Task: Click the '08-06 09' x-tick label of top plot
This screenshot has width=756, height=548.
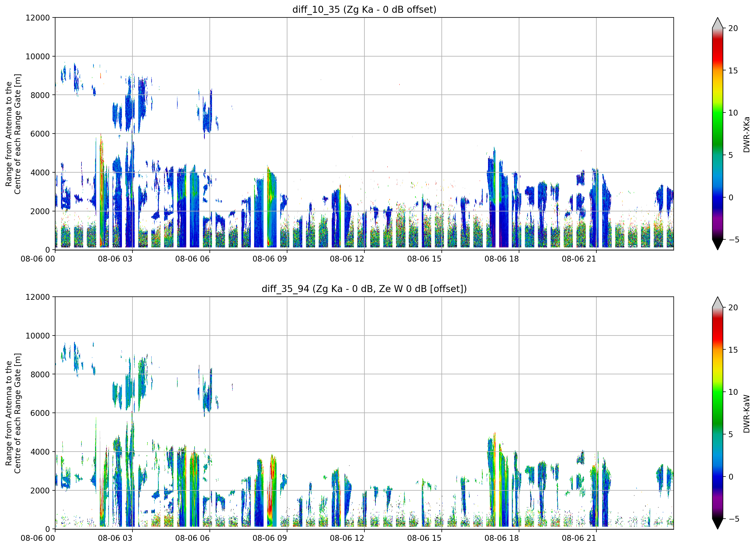Action: pos(270,259)
